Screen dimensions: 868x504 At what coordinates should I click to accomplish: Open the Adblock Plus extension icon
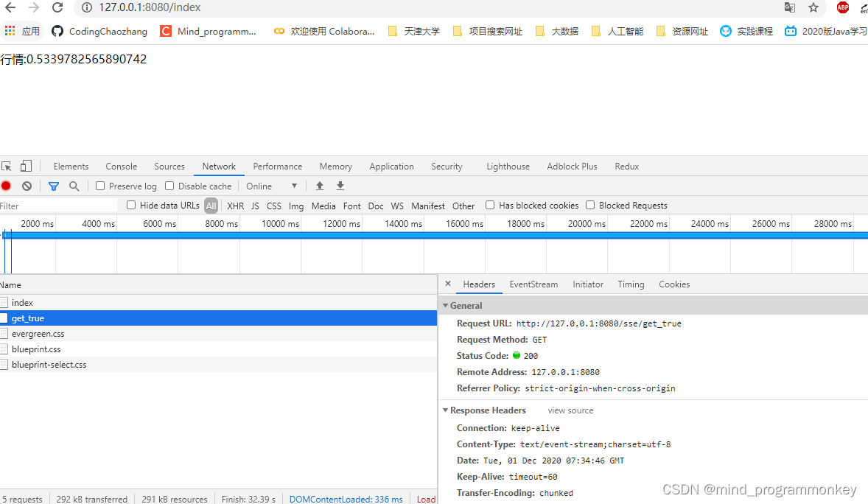coord(842,8)
